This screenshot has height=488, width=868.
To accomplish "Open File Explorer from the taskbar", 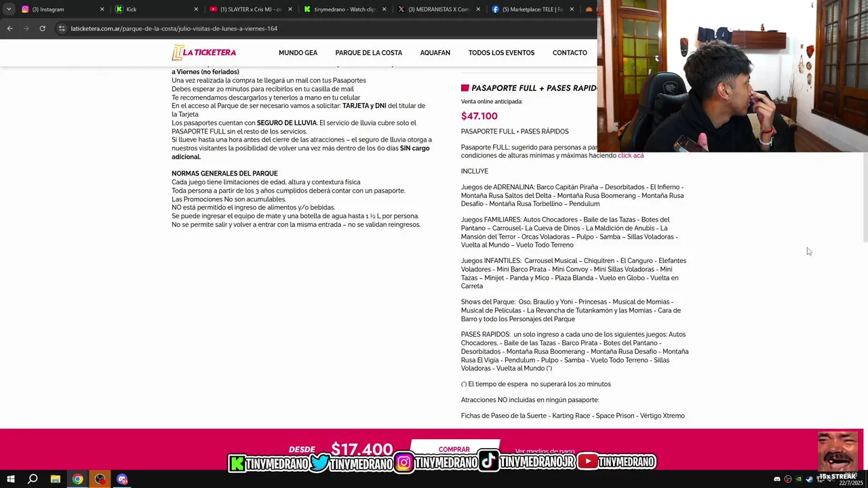I will click(x=56, y=479).
